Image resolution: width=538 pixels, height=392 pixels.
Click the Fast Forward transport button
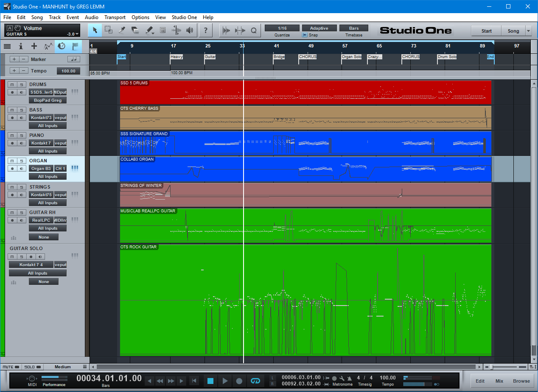(171, 381)
